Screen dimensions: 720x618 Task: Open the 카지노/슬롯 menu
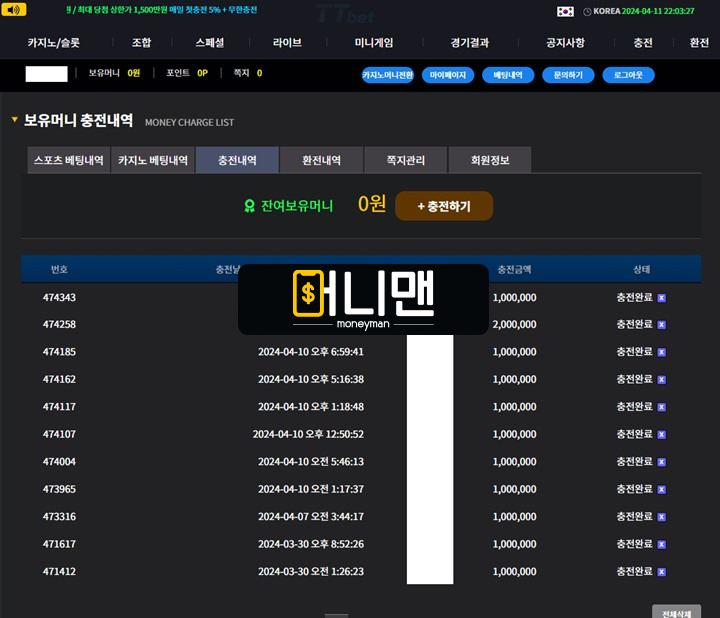coord(54,43)
